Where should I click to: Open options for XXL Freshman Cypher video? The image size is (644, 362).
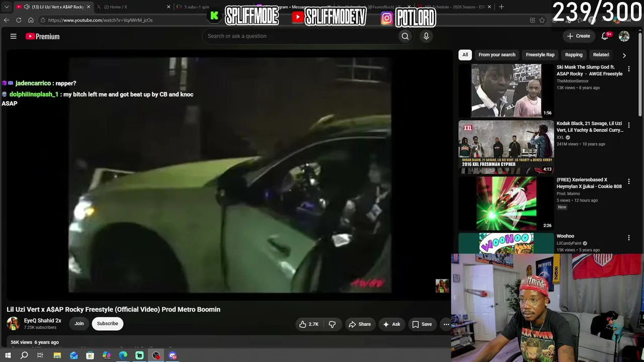pos(628,125)
